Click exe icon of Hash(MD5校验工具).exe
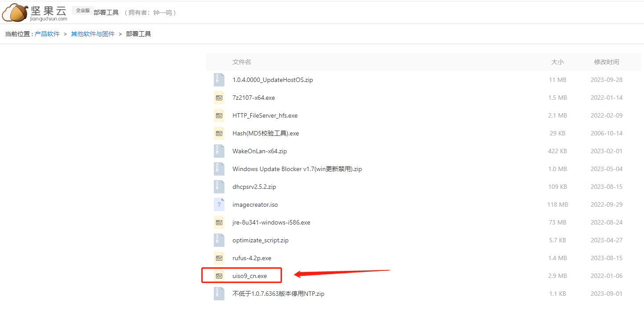Image resolution: width=644 pixels, height=315 pixels. click(219, 133)
